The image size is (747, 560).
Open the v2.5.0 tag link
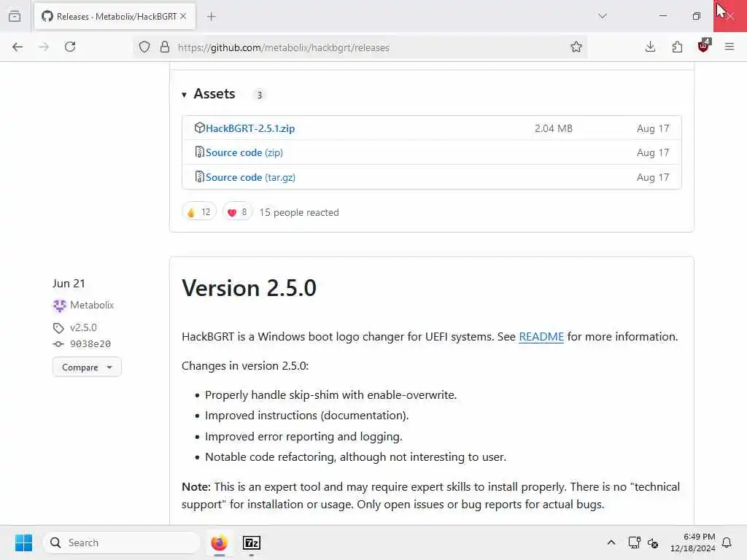click(83, 327)
